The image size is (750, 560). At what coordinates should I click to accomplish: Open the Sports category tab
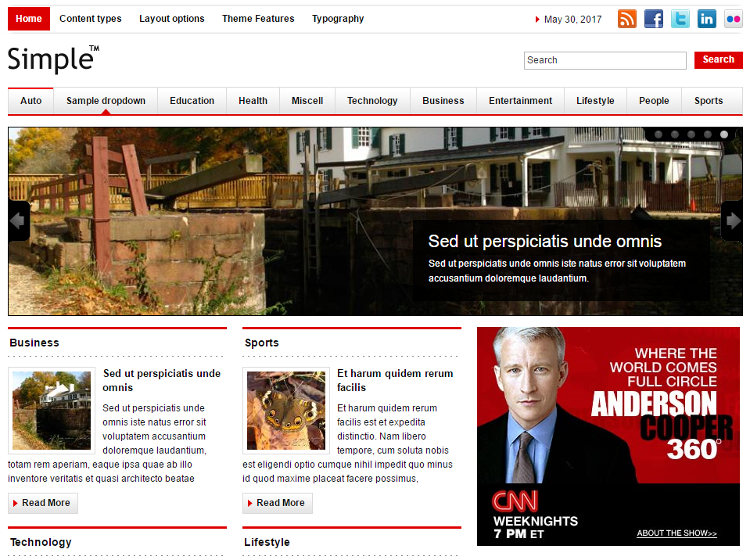coord(709,101)
